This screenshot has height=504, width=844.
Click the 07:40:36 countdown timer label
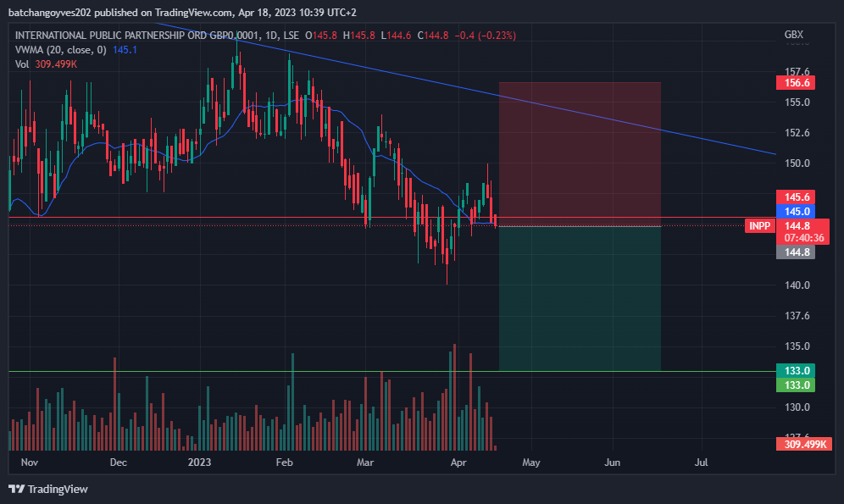(x=803, y=238)
